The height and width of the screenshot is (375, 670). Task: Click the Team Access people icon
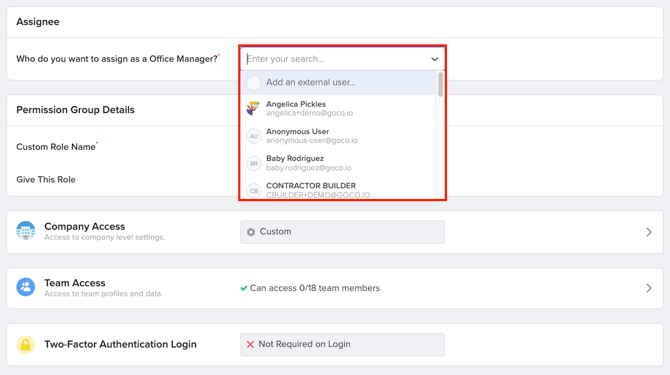coord(26,287)
